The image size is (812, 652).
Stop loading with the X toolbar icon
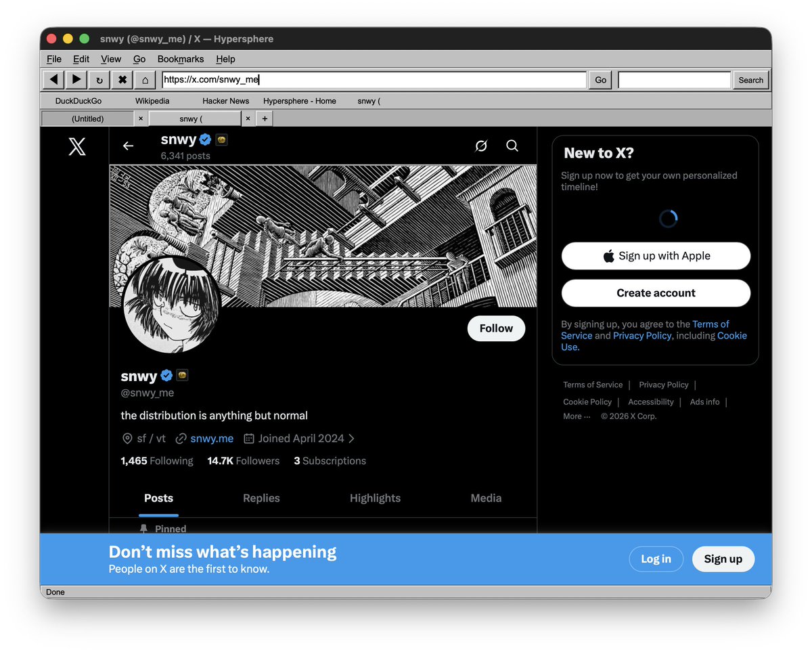pyautogui.click(x=122, y=80)
